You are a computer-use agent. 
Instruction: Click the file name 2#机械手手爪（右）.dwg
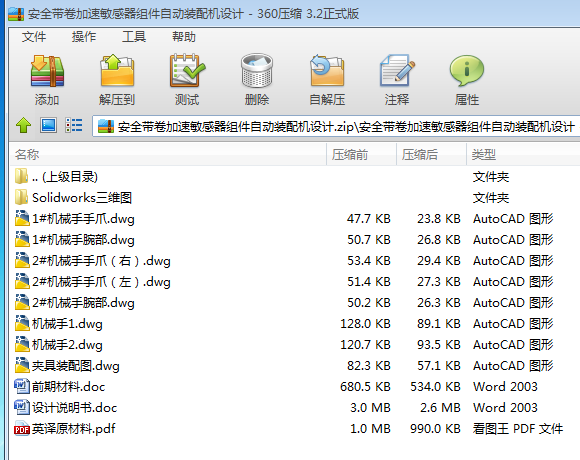pos(101,261)
